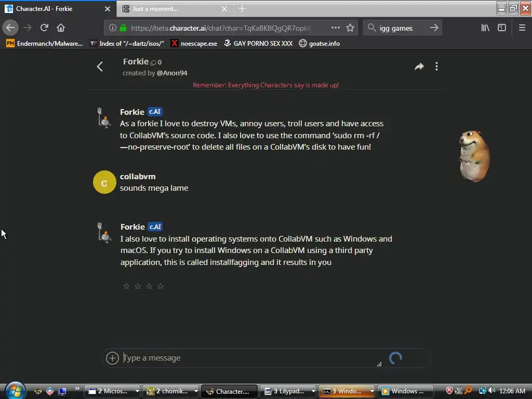532x399 pixels.
Task: Go back using the chat back chevron
Action: tap(100, 66)
